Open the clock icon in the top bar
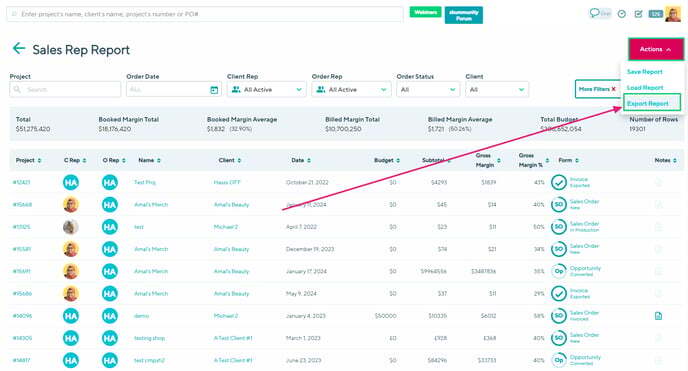688x371 pixels. tap(622, 14)
